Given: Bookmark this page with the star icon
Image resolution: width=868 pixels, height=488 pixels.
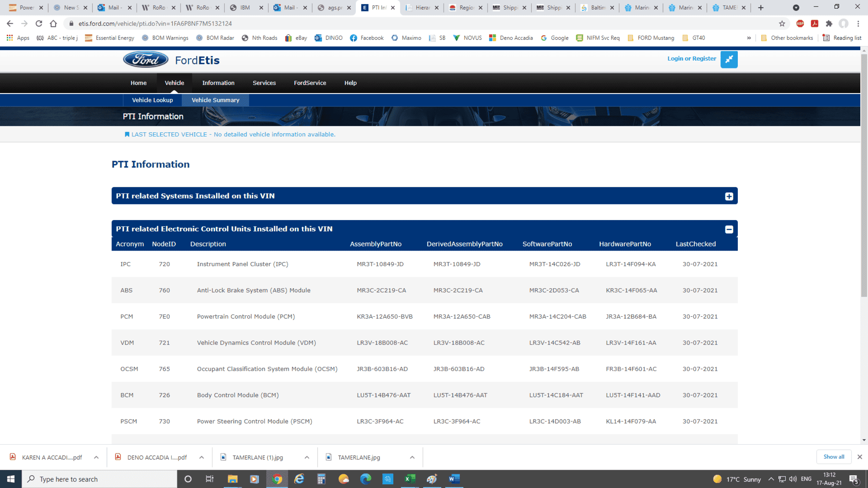Looking at the screenshot, I should [782, 23].
